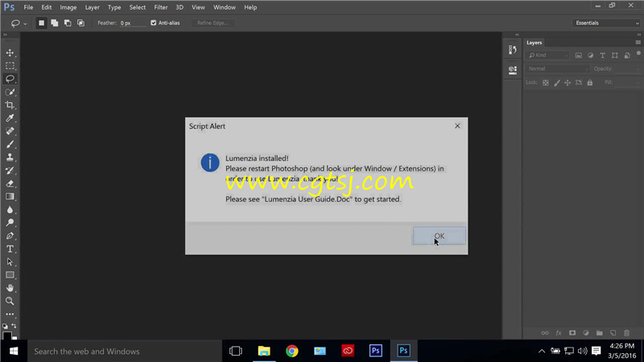The height and width of the screenshot is (362, 644).
Task: Click the Create new layer icon
Action: click(613, 333)
